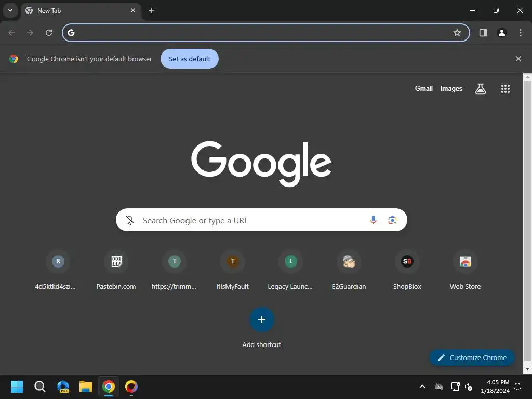
Task: Open the 4d5ktkd4szi shortcut
Action: [58, 270]
